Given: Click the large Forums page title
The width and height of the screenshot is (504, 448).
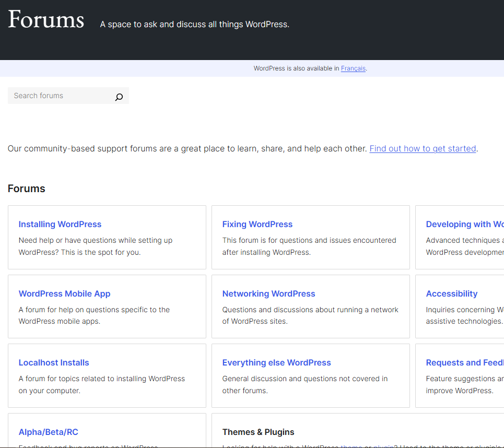Looking at the screenshot, I should pos(46,19).
